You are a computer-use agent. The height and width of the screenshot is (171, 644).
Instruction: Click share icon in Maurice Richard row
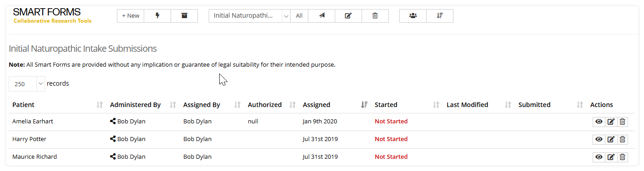click(x=113, y=157)
